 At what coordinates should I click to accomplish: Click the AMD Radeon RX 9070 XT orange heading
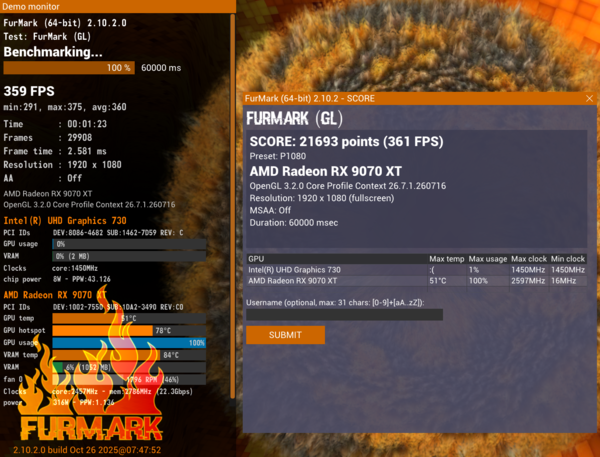pyautogui.click(x=55, y=295)
